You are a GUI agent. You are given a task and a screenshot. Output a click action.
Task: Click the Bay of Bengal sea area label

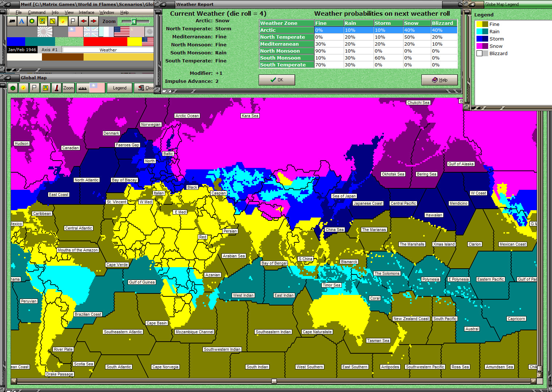click(274, 263)
